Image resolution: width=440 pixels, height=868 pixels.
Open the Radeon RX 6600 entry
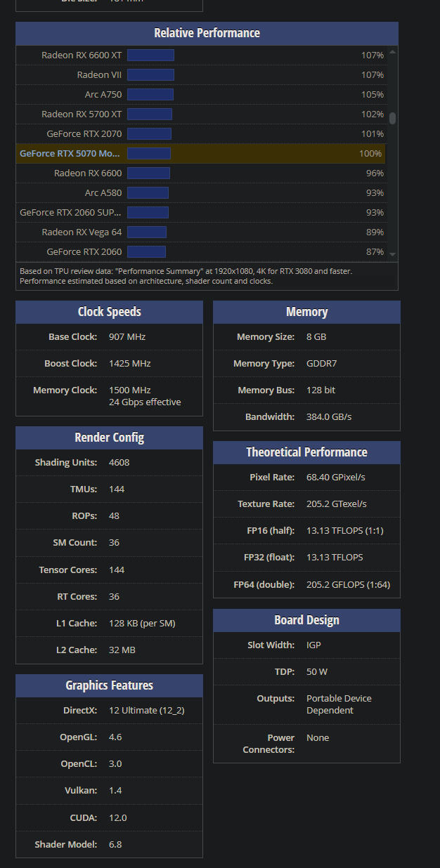(x=88, y=173)
